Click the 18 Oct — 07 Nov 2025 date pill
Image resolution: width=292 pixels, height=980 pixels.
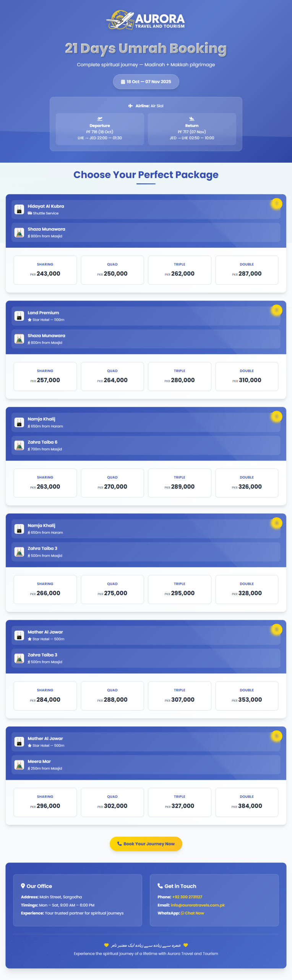tap(146, 82)
